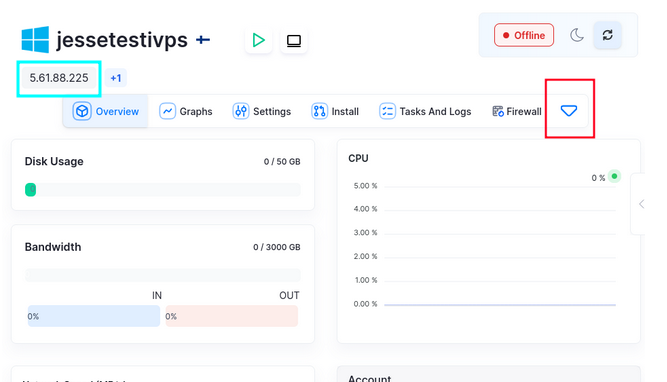The height and width of the screenshot is (382, 667).
Task: Click the Finland flag icon
Action: point(203,40)
